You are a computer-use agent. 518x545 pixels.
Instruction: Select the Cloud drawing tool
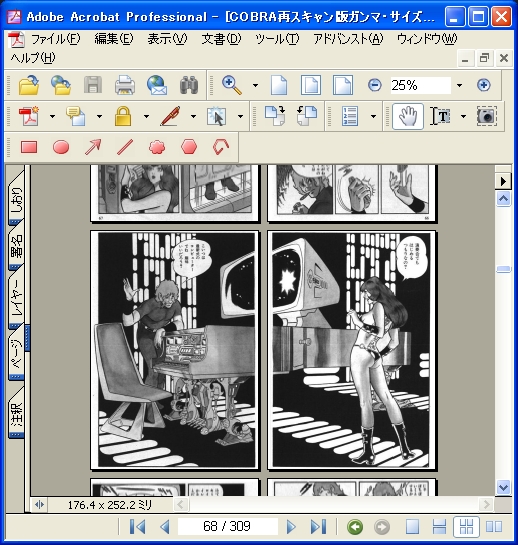click(x=157, y=147)
